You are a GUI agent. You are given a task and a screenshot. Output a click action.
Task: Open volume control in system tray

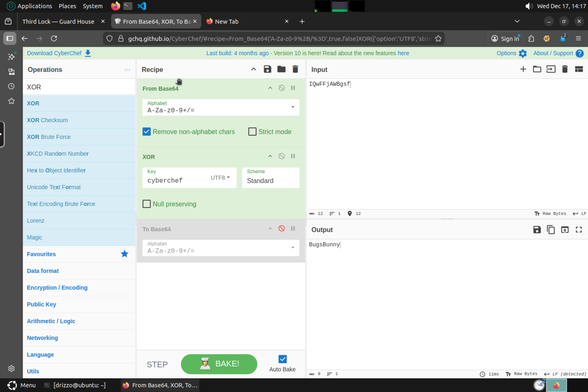point(529,6)
